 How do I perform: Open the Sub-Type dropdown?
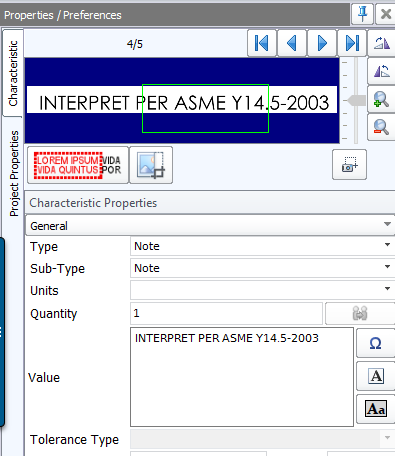(263, 268)
